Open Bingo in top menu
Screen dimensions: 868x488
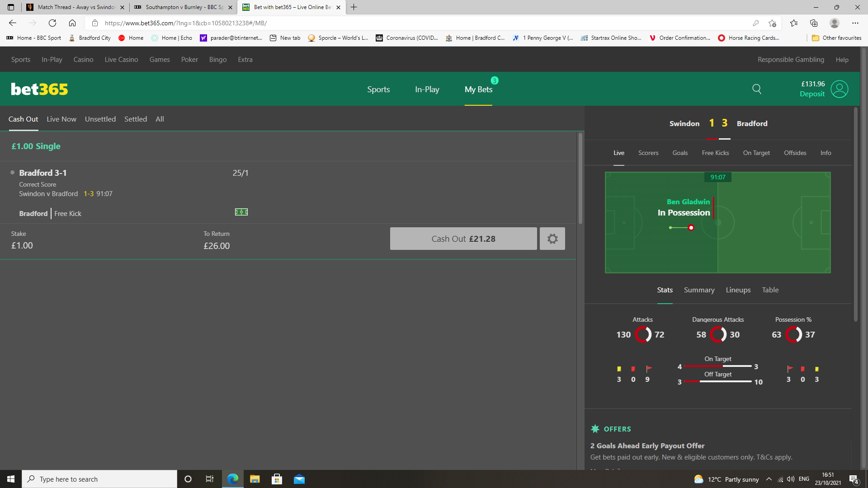click(218, 59)
